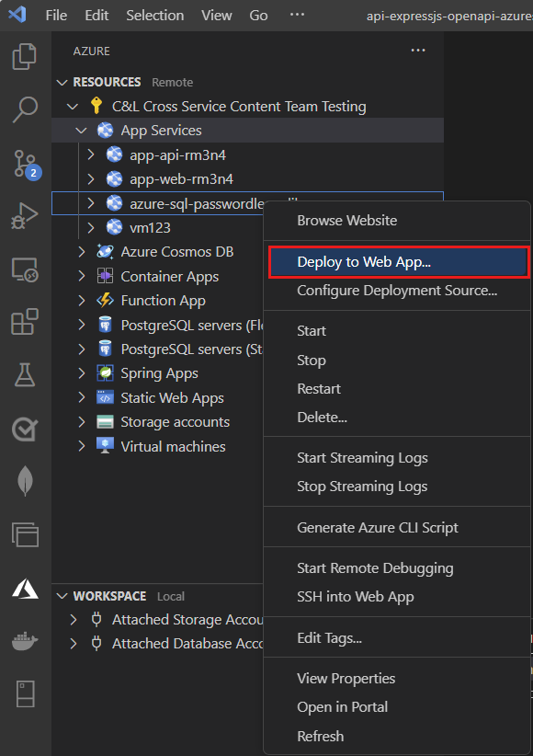Open the Azure extension view
Screen dimensions: 533x756
tap(25, 588)
